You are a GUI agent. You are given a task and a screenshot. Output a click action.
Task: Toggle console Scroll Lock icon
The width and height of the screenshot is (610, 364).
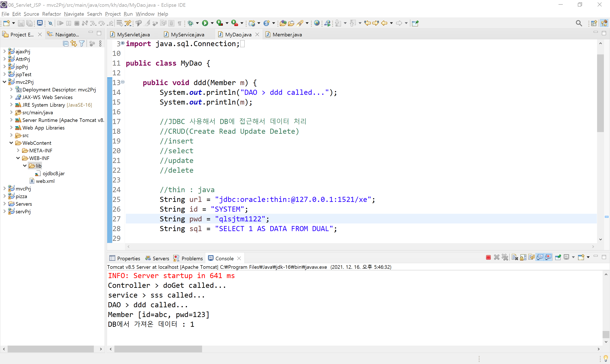[523, 257]
